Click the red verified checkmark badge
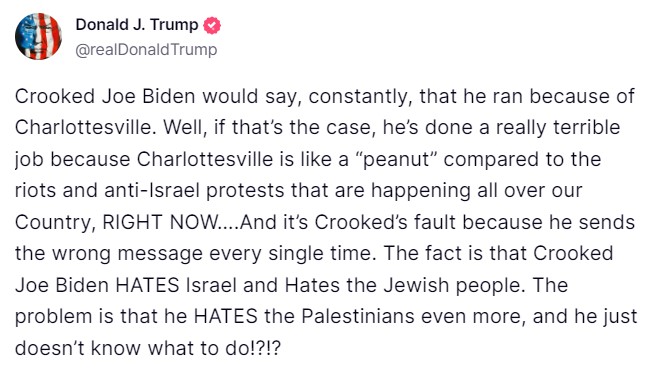 pos(212,26)
